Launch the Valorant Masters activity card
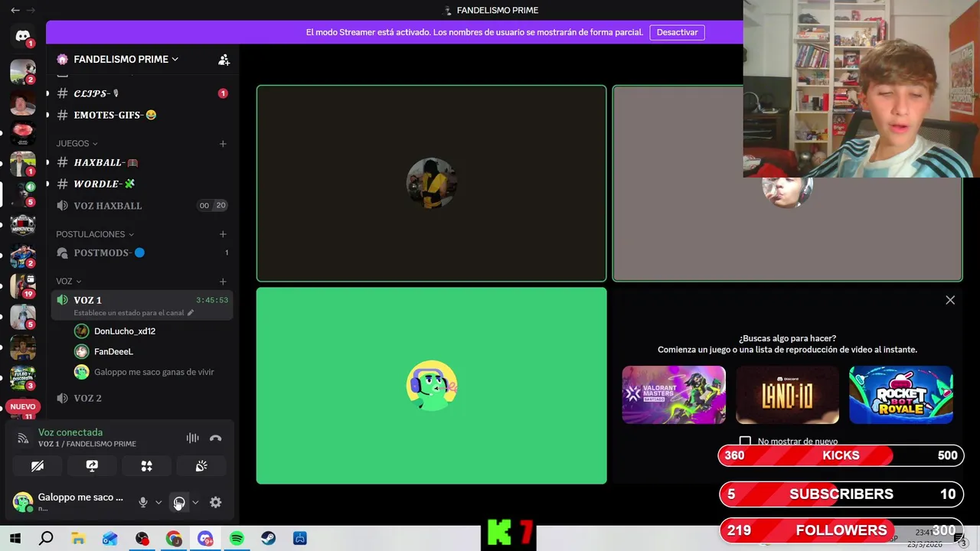Viewport: 980px width, 551px height. click(674, 395)
